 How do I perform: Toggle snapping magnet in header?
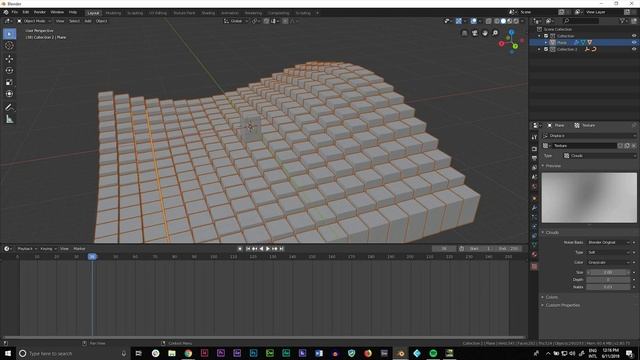tap(266, 21)
